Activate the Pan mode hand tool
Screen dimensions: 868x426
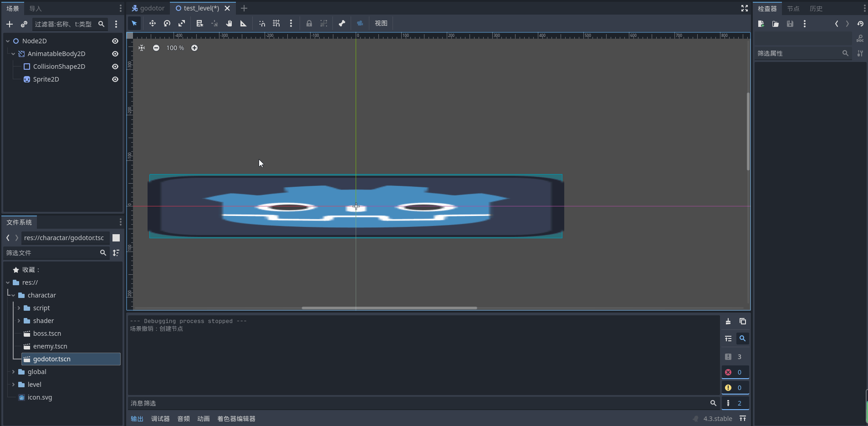(x=229, y=23)
